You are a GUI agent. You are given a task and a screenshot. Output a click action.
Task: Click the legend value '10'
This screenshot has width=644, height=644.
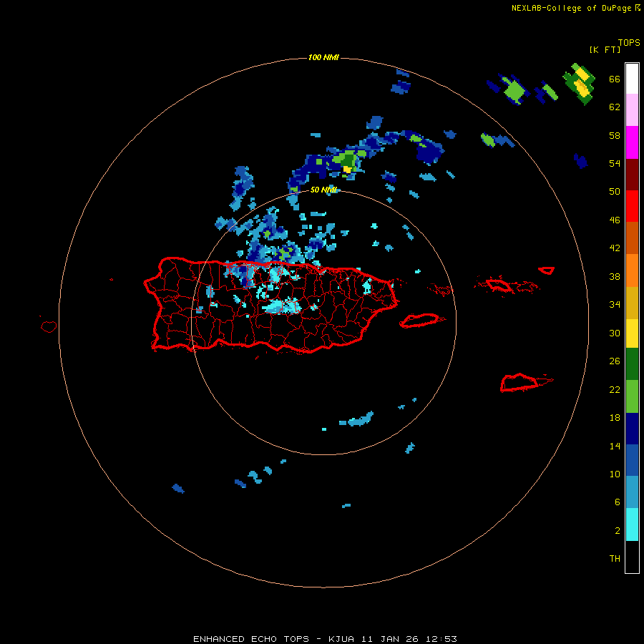click(615, 474)
